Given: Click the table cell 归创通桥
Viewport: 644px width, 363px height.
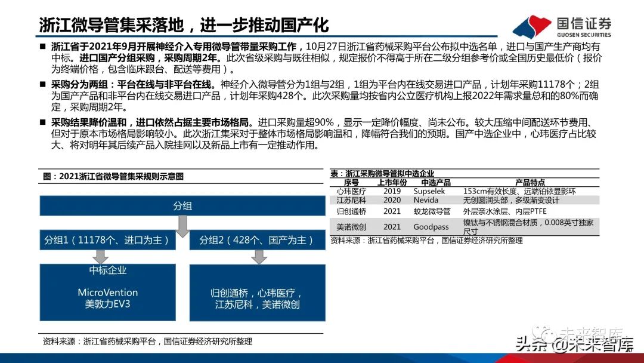Looking at the screenshot, I should click(x=351, y=211).
